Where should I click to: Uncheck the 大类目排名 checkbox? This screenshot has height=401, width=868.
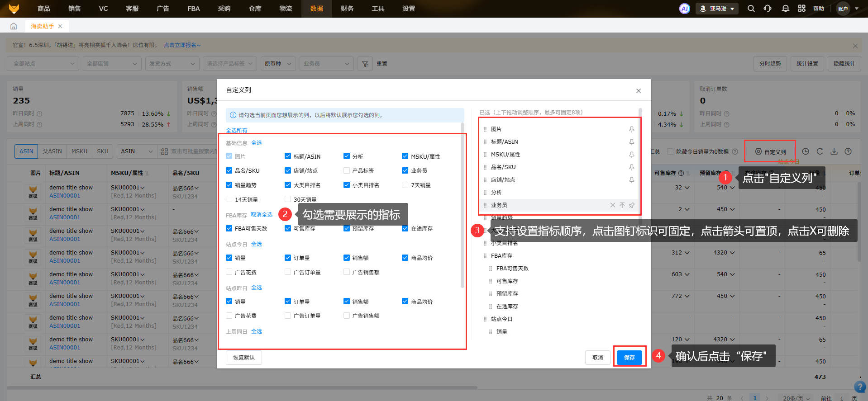coord(288,185)
